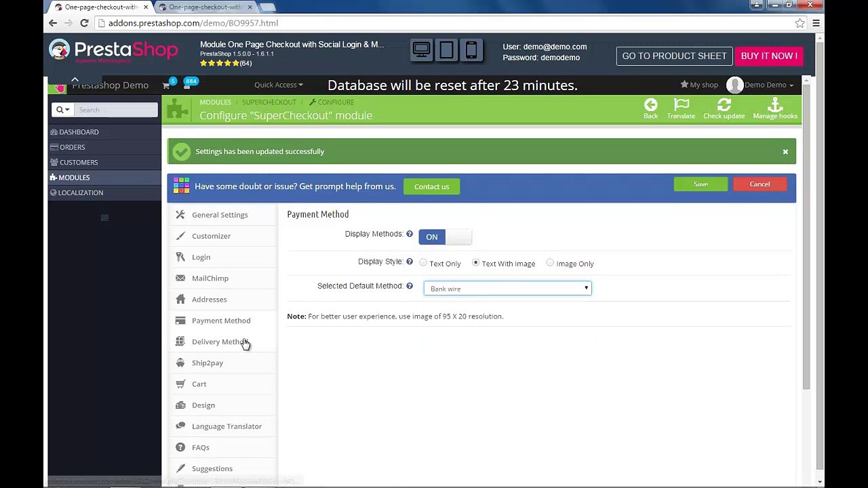This screenshot has width=868, height=488.
Task: Open the shopping cart orders notification icon
Action: (166, 85)
